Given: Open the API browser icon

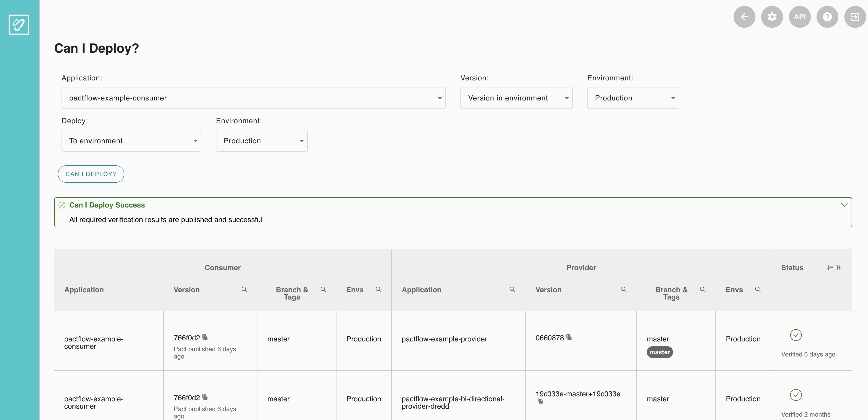Looking at the screenshot, I should pyautogui.click(x=800, y=17).
